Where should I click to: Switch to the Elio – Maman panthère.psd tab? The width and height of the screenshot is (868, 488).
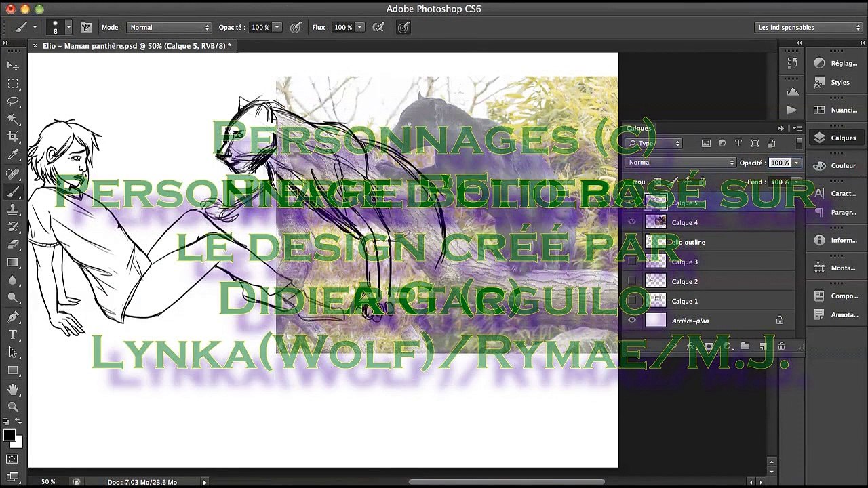click(136, 45)
